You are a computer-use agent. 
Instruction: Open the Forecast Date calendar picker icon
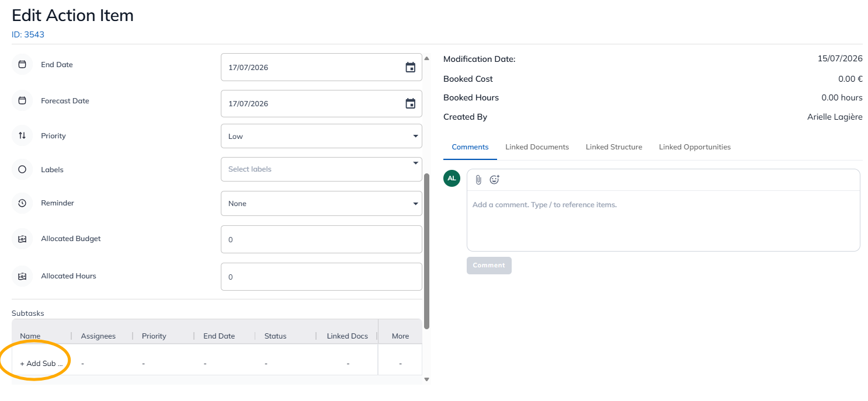[411, 103]
